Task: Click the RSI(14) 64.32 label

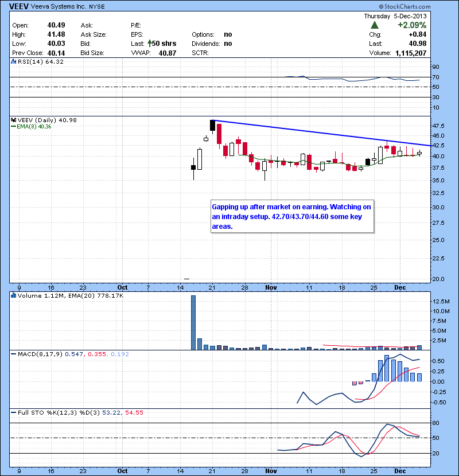Action: 41,61
